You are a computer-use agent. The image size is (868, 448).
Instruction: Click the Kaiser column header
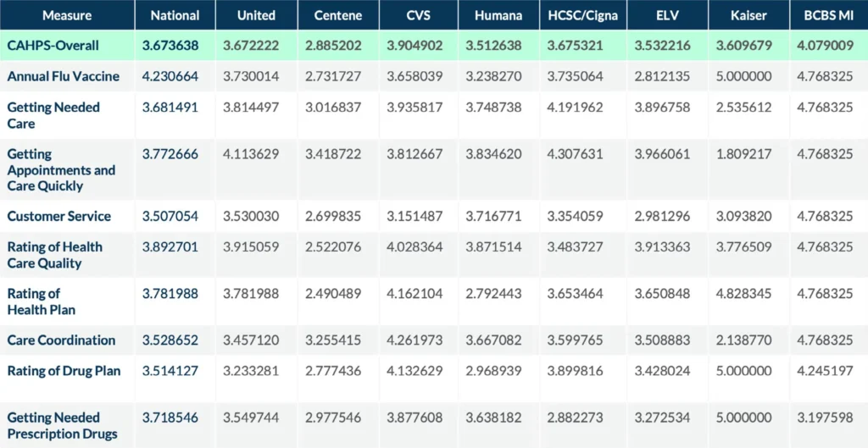tap(748, 15)
